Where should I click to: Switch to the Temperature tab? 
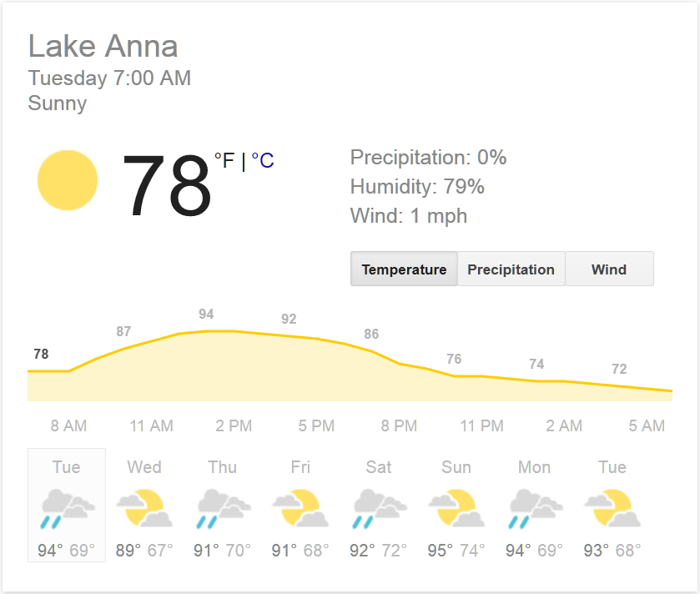[404, 269]
